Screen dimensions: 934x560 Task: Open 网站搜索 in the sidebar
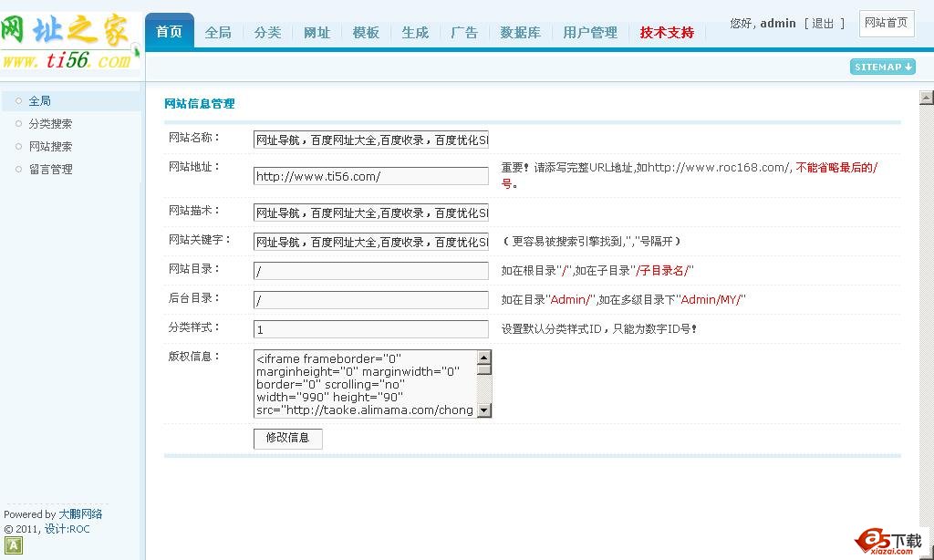pos(51,146)
